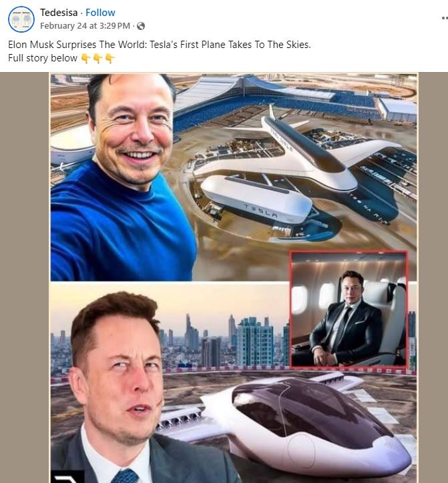Click the last pointing-down hand emoji
This screenshot has height=483, width=448.
pos(109,58)
